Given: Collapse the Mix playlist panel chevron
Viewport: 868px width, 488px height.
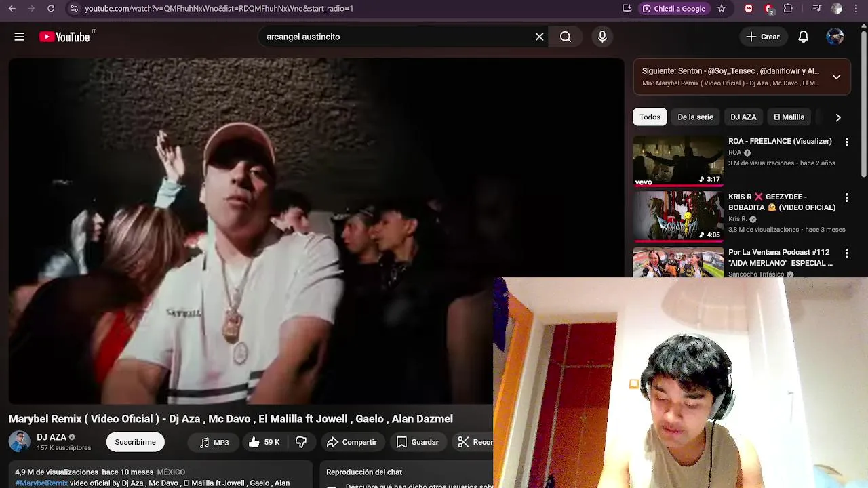Looking at the screenshot, I should tap(837, 77).
